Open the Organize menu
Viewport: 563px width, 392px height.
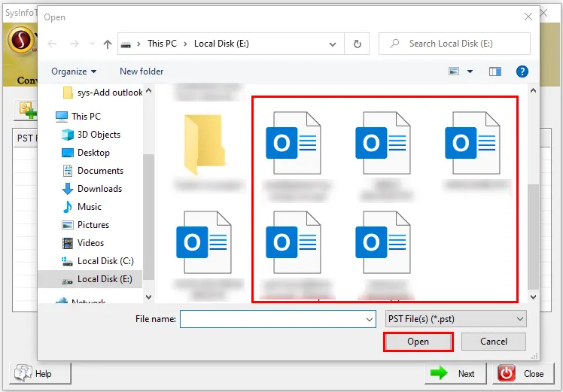coord(74,71)
